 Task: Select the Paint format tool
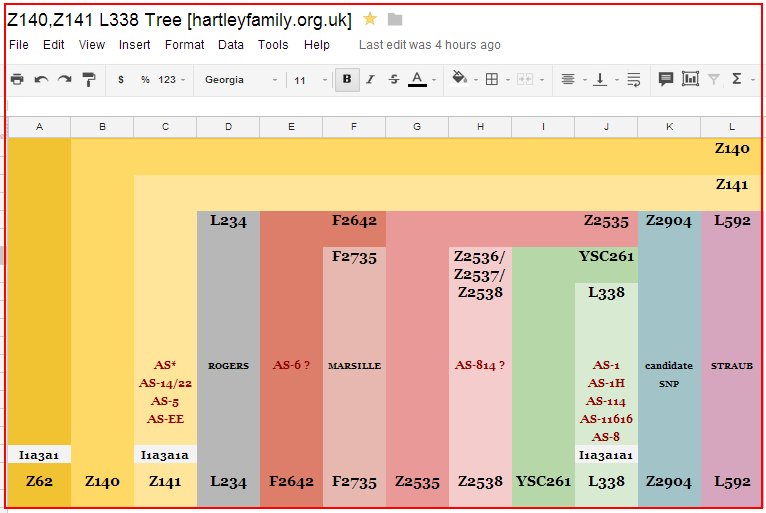[89, 79]
